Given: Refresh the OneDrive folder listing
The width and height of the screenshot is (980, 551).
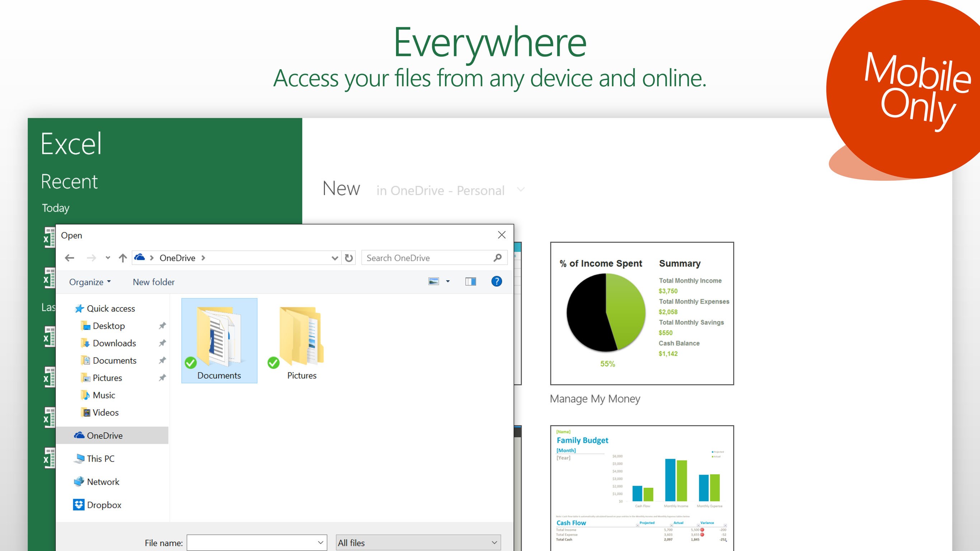Looking at the screenshot, I should 348,258.
